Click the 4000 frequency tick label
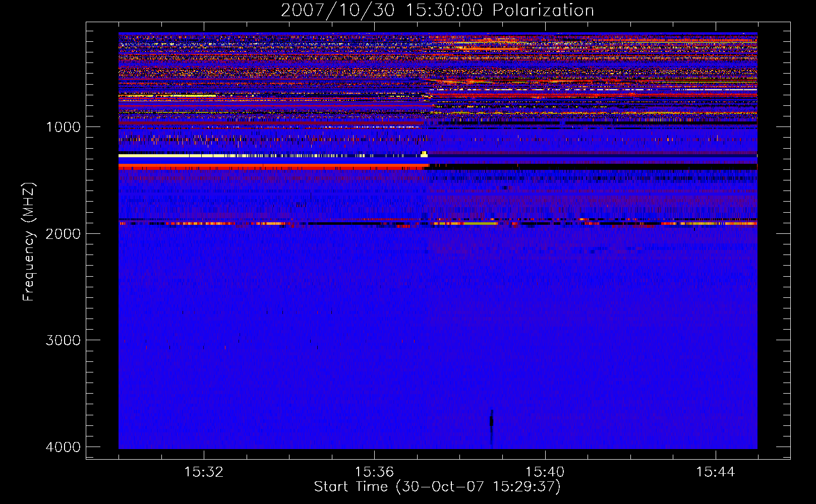The height and width of the screenshot is (504, 816). pos(63,447)
